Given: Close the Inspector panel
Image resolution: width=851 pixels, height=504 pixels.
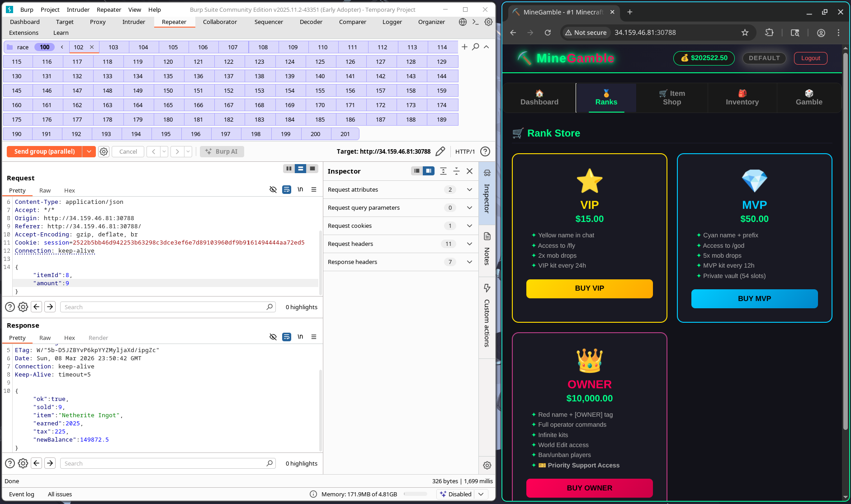Looking at the screenshot, I should [469, 171].
